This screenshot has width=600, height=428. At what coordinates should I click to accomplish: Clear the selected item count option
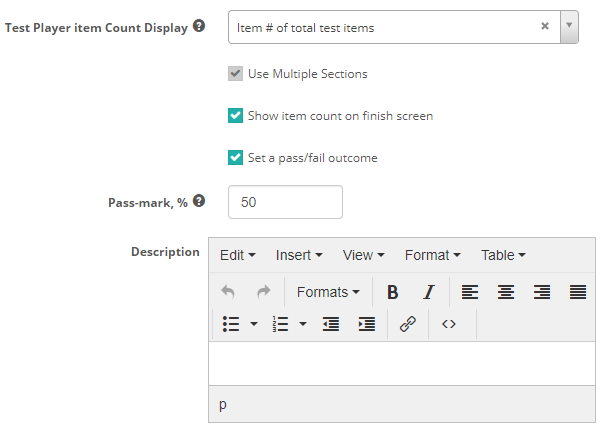pos(545,27)
